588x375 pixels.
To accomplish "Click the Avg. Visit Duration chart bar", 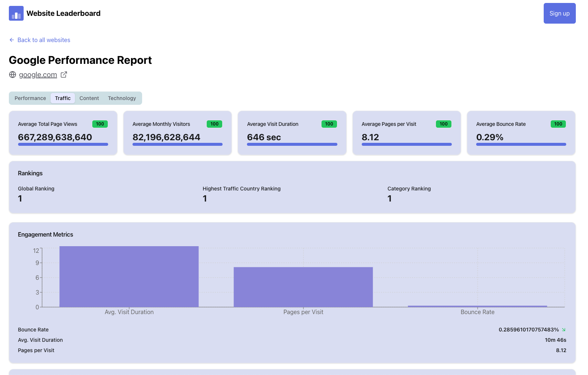I will point(129,276).
